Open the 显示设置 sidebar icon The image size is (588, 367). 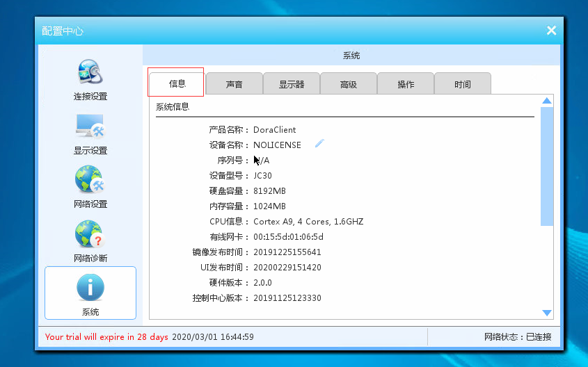(90, 127)
